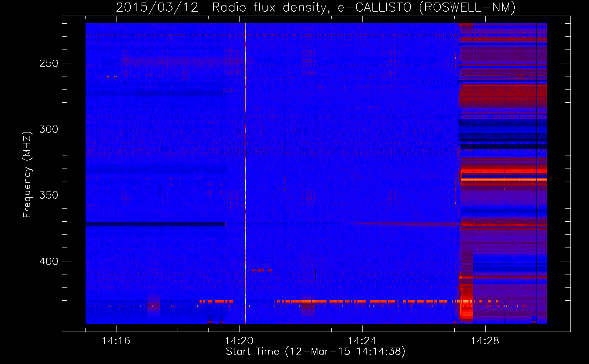589x364 pixels.
Task: Select the 400 frequency tick label
Action: point(49,261)
